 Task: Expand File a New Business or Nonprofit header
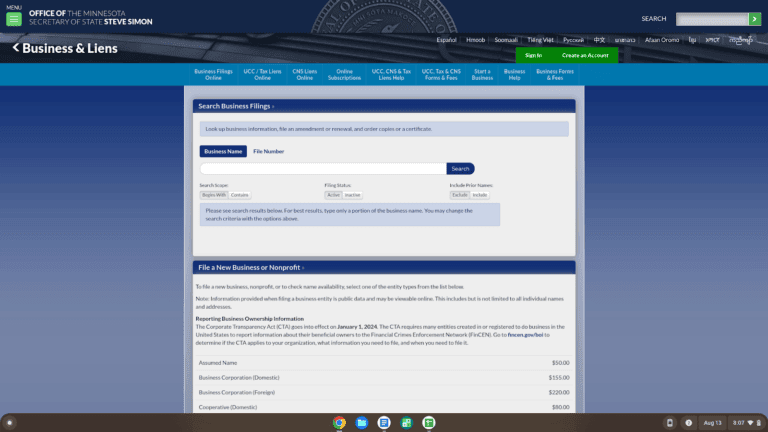[250, 268]
